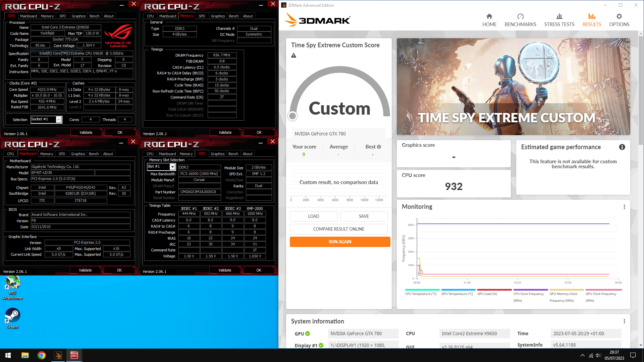Open the Steam desktop shortcut
Image resolution: width=644 pixels, height=362 pixels.
click(13, 318)
